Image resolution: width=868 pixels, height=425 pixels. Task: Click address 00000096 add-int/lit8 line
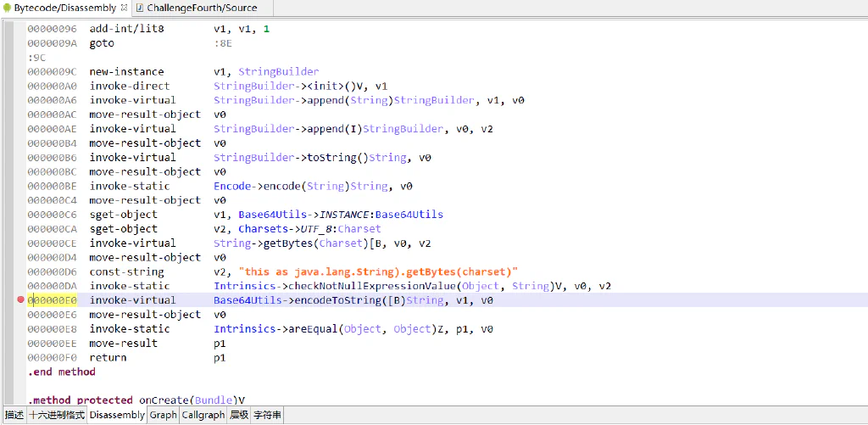click(52, 28)
